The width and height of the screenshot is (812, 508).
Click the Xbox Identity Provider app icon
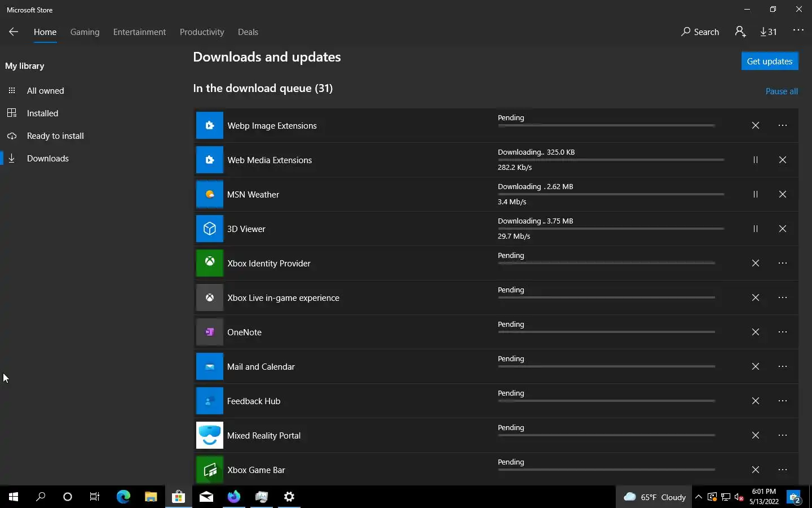(x=210, y=263)
